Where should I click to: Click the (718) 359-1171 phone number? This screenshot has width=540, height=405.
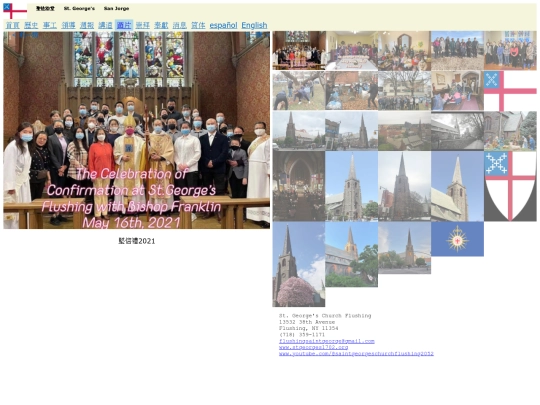click(302, 334)
